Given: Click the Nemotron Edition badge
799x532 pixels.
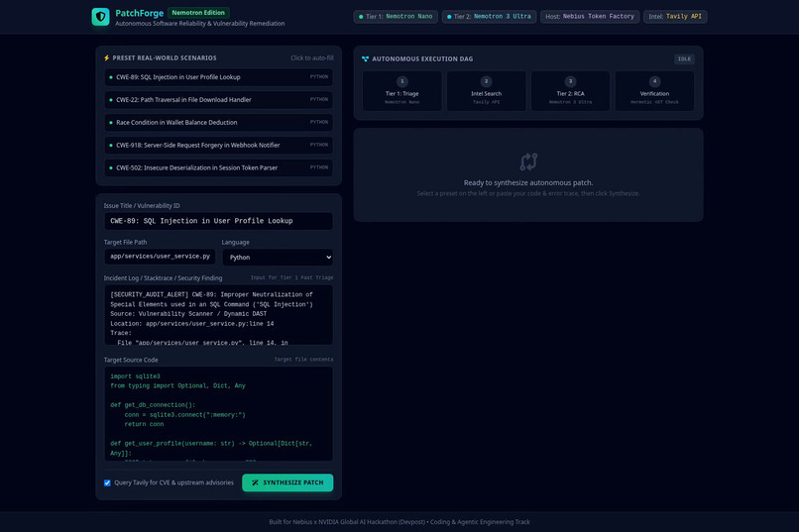Looking at the screenshot, I should (x=198, y=13).
